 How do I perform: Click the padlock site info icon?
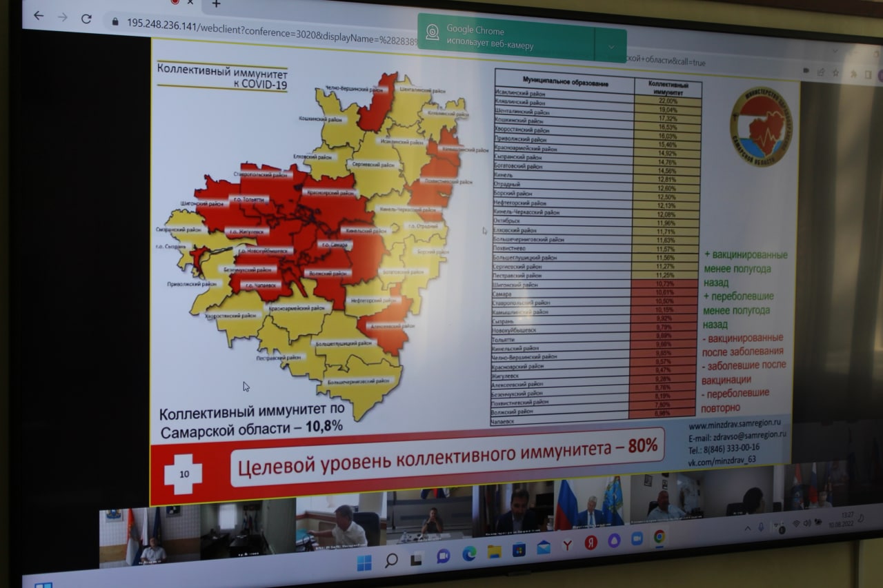(x=115, y=21)
